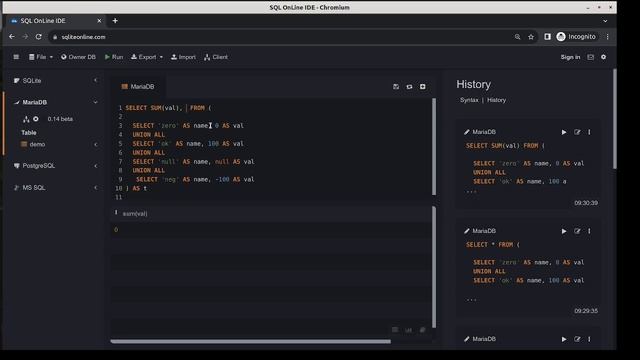This screenshot has width=640, height=360.
Task: Select the MS SQL database in the sidebar
Action: pos(33,188)
